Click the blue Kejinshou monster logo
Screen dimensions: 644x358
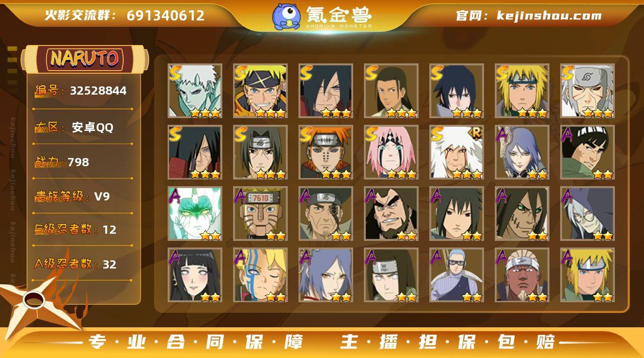tap(286, 16)
